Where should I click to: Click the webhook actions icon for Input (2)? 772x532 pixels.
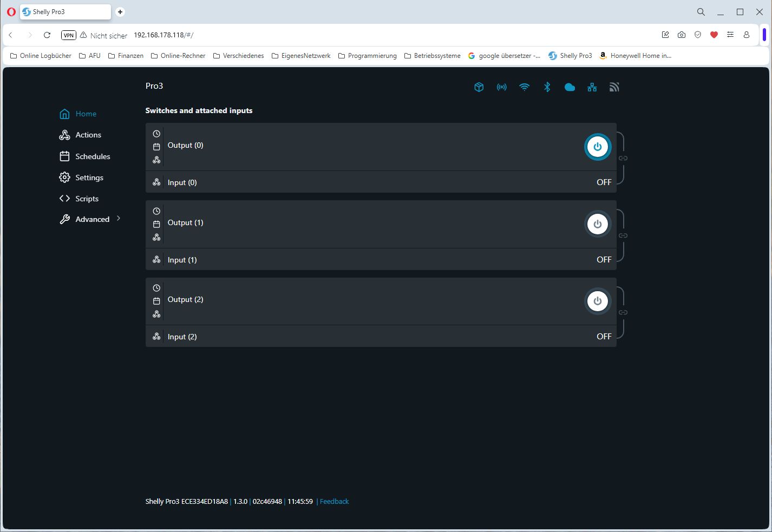(156, 337)
